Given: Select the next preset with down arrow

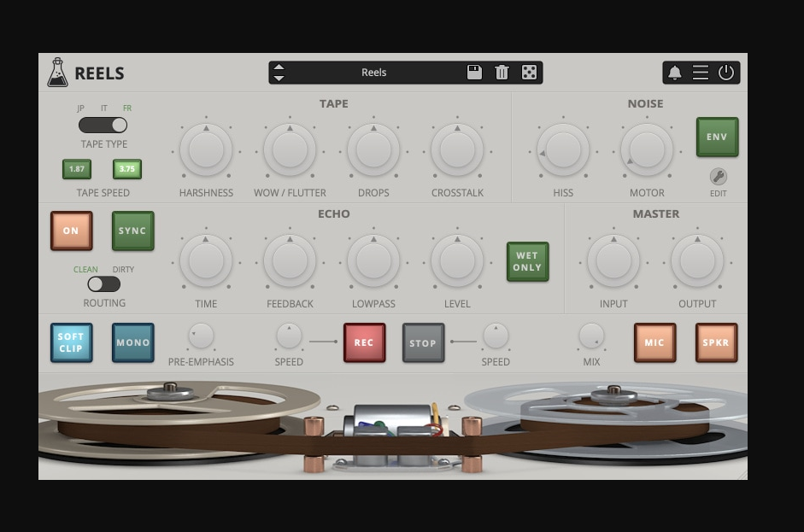Looking at the screenshot, I should click(x=279, y=79).
